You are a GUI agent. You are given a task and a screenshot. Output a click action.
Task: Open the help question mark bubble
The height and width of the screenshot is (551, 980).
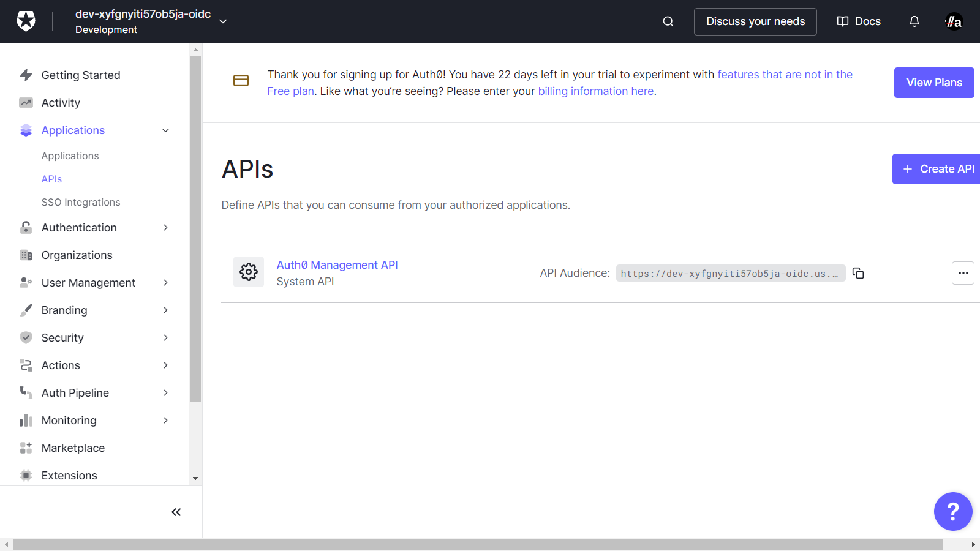click(x=952, y=511)
